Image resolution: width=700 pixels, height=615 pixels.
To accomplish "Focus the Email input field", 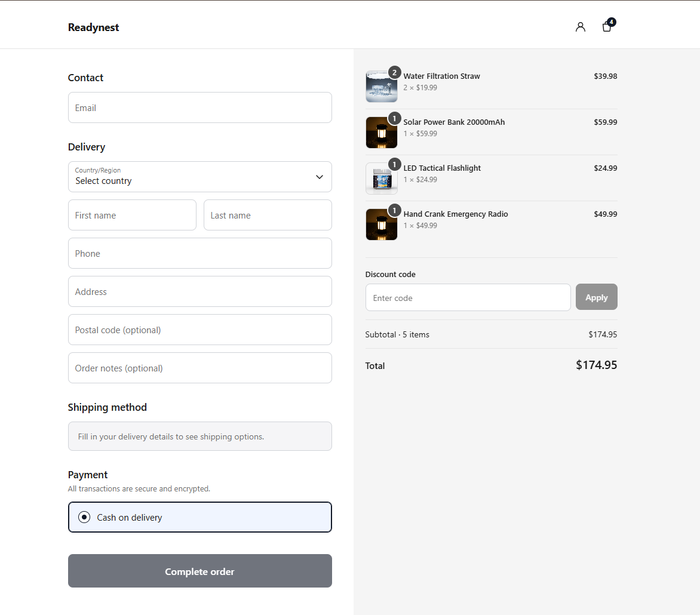I will 199,107.
